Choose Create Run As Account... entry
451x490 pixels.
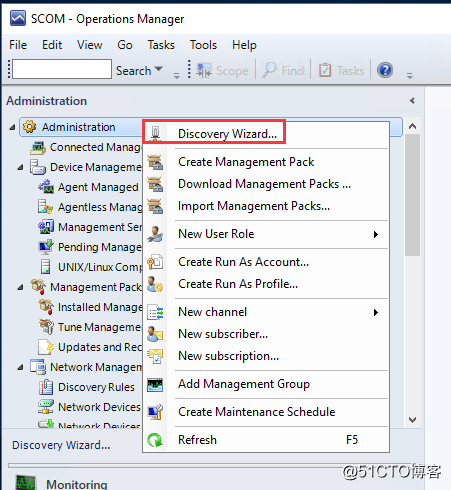pyautogui.click(x=266, y=262)
